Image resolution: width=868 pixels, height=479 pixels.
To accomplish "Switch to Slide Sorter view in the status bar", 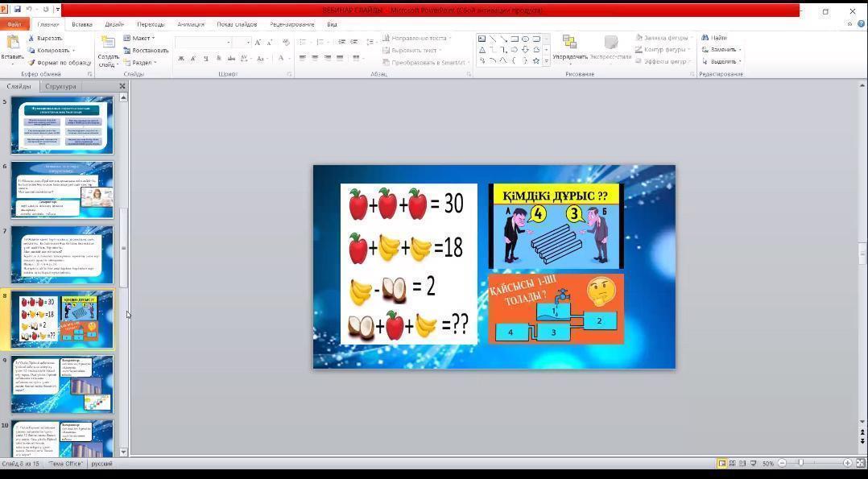I will point(732,463).
